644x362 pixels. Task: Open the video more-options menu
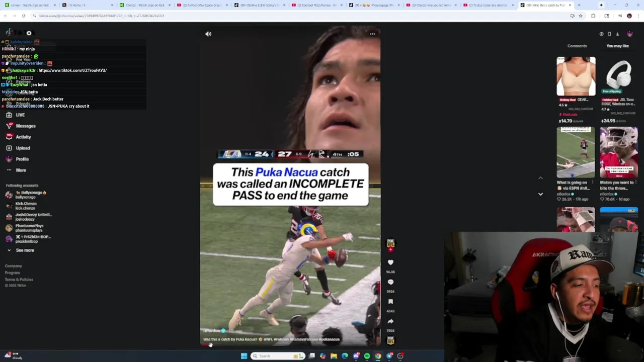[x=372, y=34]
